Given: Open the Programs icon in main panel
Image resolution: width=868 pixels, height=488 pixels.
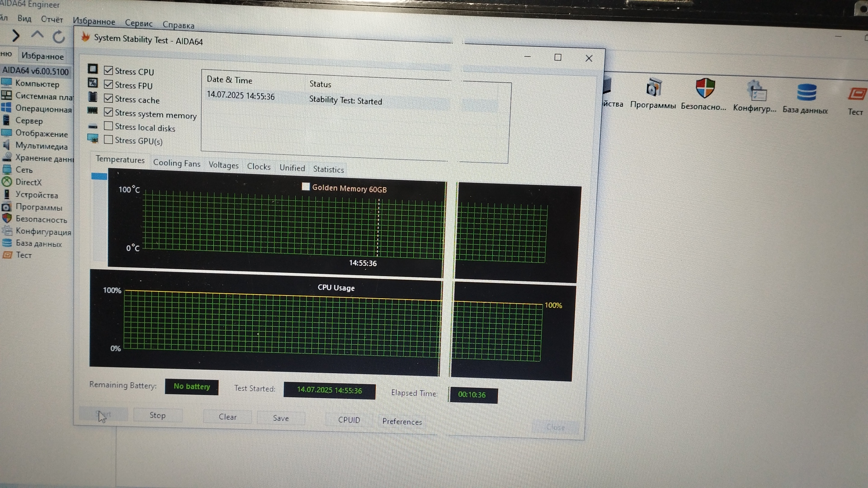Looking at the screenshot, I should coord(653,88).
